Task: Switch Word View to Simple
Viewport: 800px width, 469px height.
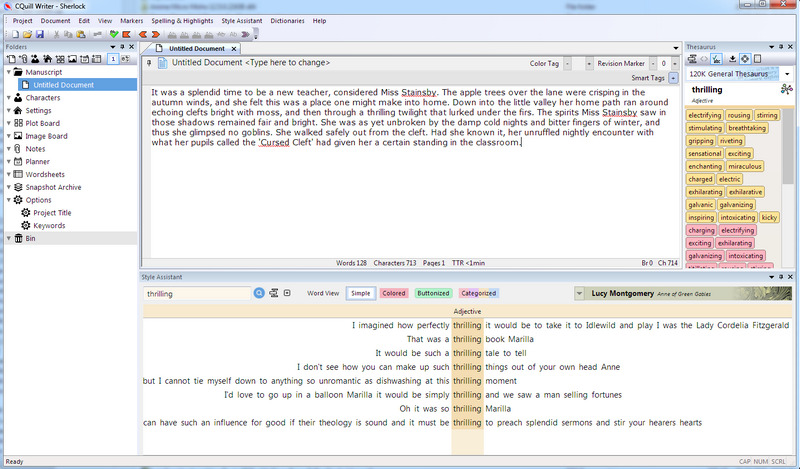Action: [360, 293]
